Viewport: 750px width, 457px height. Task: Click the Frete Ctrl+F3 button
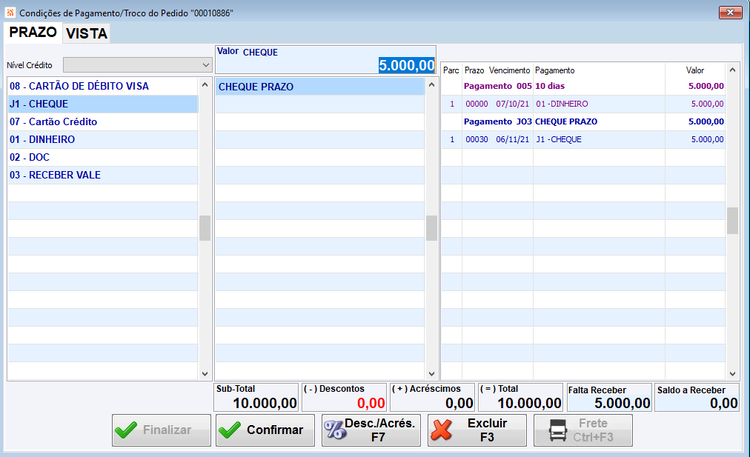point(583,430)
